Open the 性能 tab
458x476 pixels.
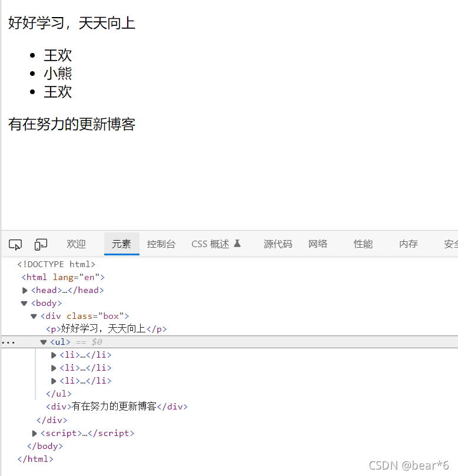pyautogui.click(x=363, y=244)
